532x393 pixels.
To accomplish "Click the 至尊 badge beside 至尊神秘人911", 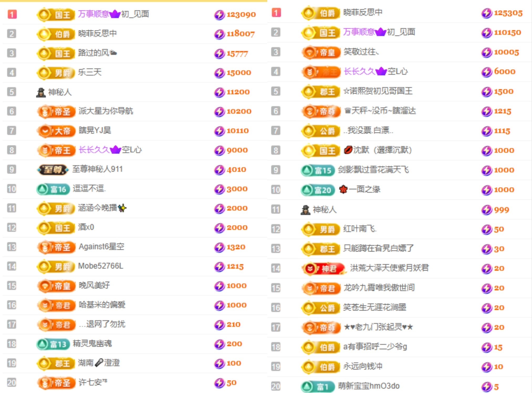I will [53, 170].
